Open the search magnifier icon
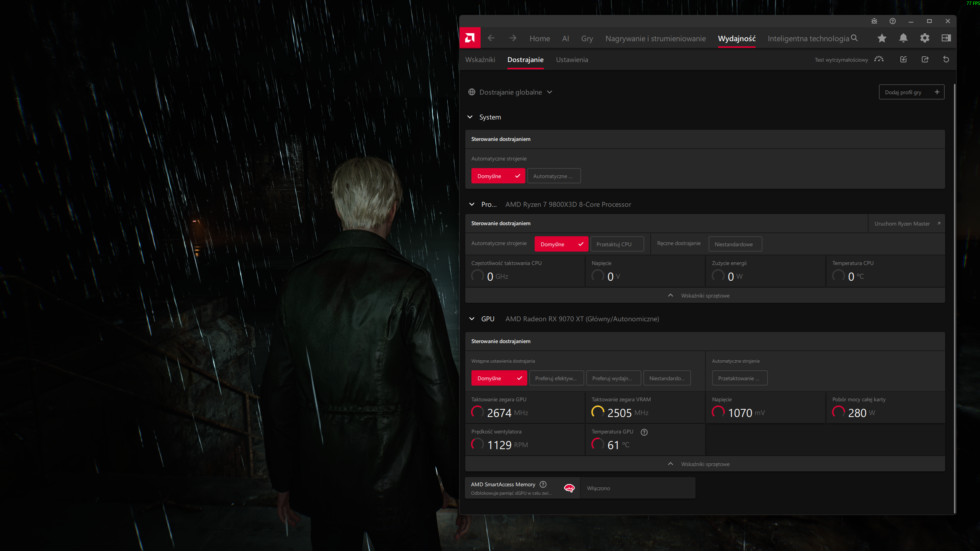 [854, 38]
